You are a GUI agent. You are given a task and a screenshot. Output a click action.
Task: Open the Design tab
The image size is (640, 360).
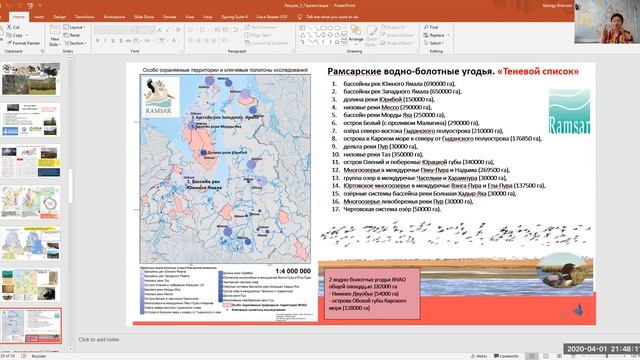click(x=59, y=17)
